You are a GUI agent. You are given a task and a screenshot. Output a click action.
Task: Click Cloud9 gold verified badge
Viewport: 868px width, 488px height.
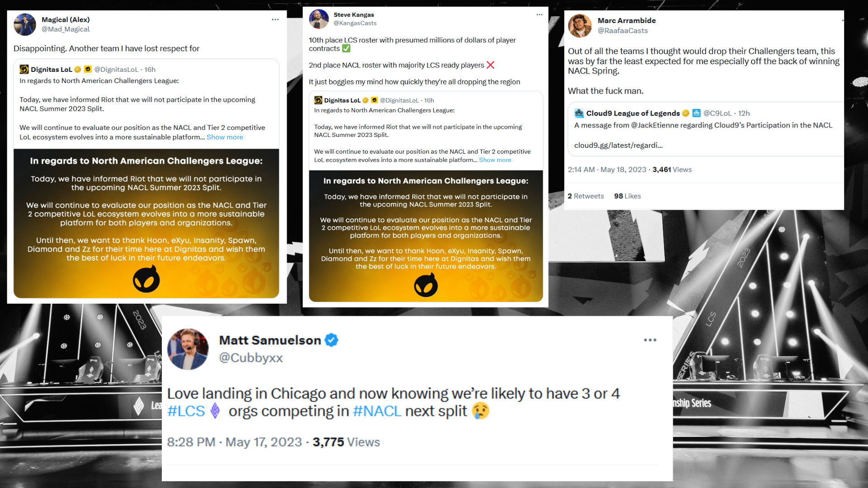point(686,113)
